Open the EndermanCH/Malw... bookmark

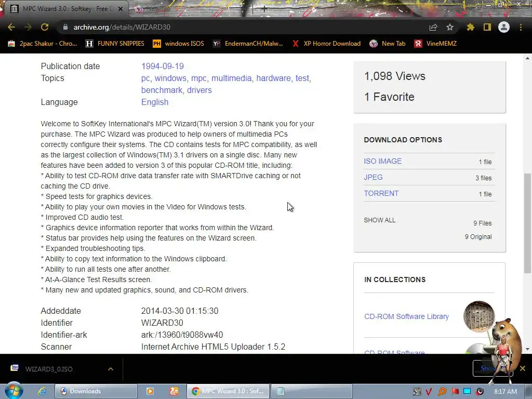tap(248, 44)
